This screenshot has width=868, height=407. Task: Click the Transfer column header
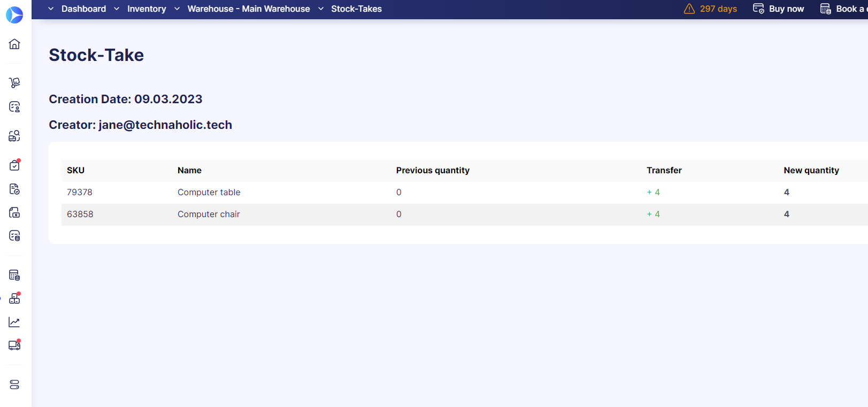[664, 170]
